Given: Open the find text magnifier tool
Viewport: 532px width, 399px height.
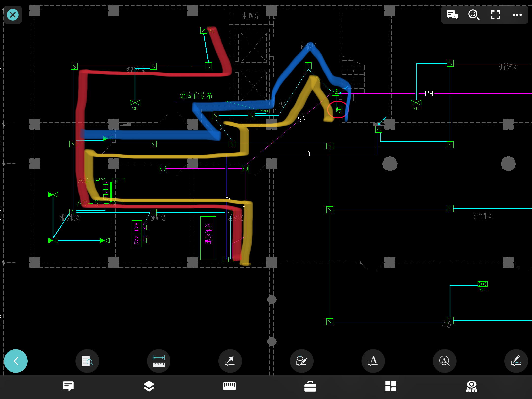Looking at the screenshot, I should pyautogui.click(x=445, y=361).
